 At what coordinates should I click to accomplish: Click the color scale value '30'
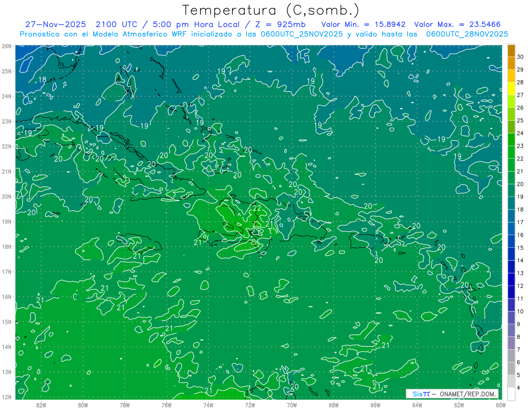[x=520, y=57]
